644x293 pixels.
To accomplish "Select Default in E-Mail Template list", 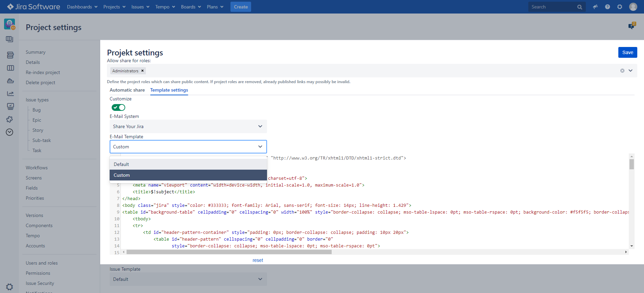I will (x=188, y=164).
